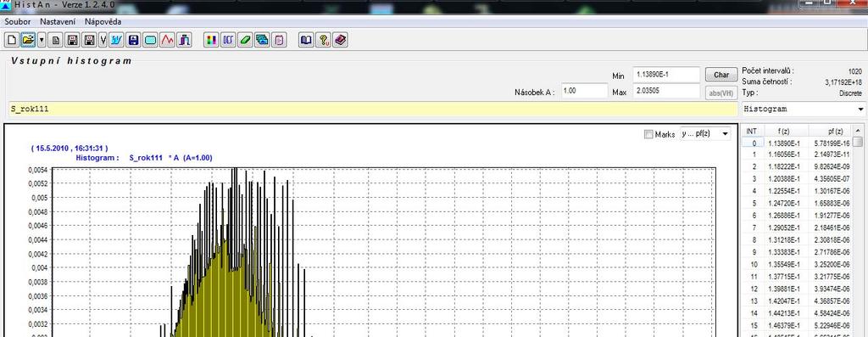Select the green eraser icon

245,40
